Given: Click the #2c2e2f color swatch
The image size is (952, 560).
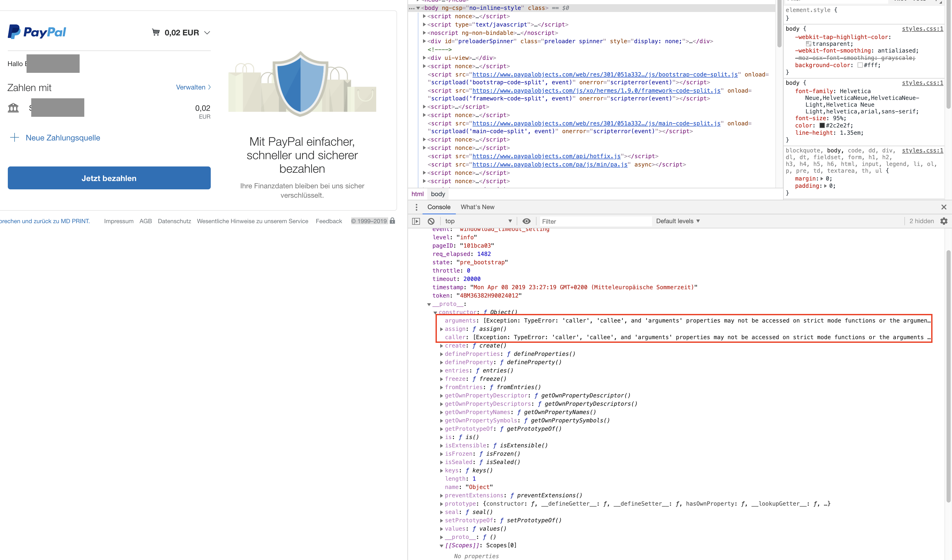Looking at the screenshot, I should 822,125.
